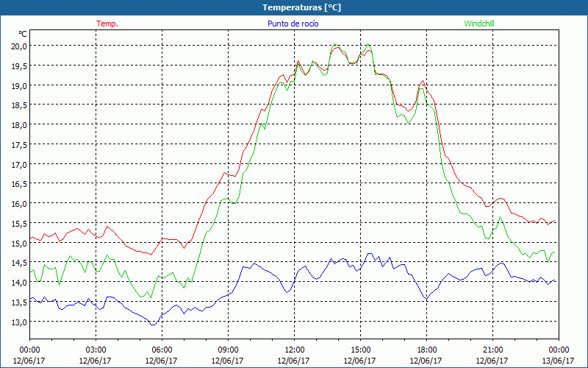Select the blue 'Punto de rocío' legend label
The width and height of the screenshot is (588, 368).
293,24
